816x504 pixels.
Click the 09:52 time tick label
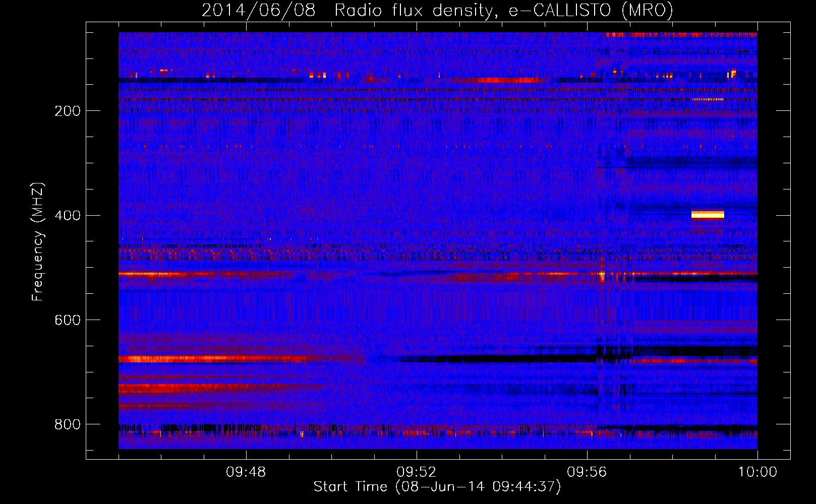click(x=417, y=472)
